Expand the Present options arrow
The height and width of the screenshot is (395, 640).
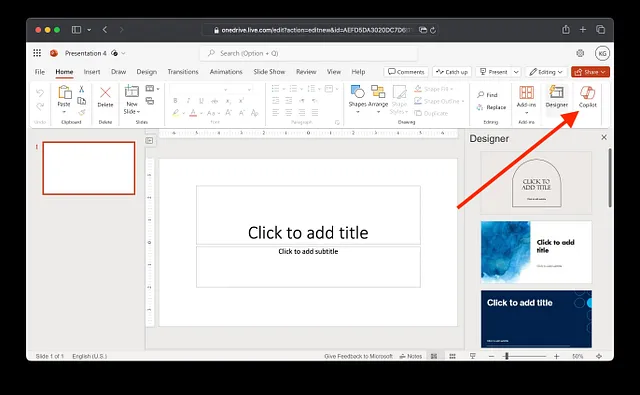pos(516,72)
